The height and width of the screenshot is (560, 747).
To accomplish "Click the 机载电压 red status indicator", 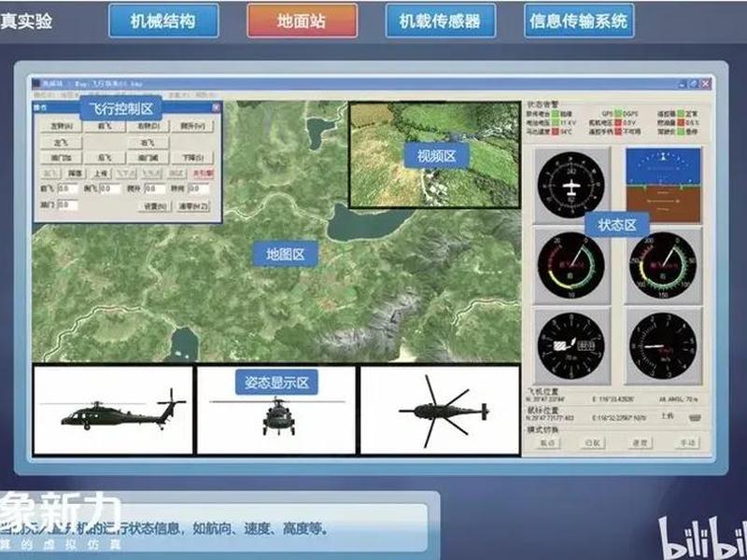I will [618, 122].
